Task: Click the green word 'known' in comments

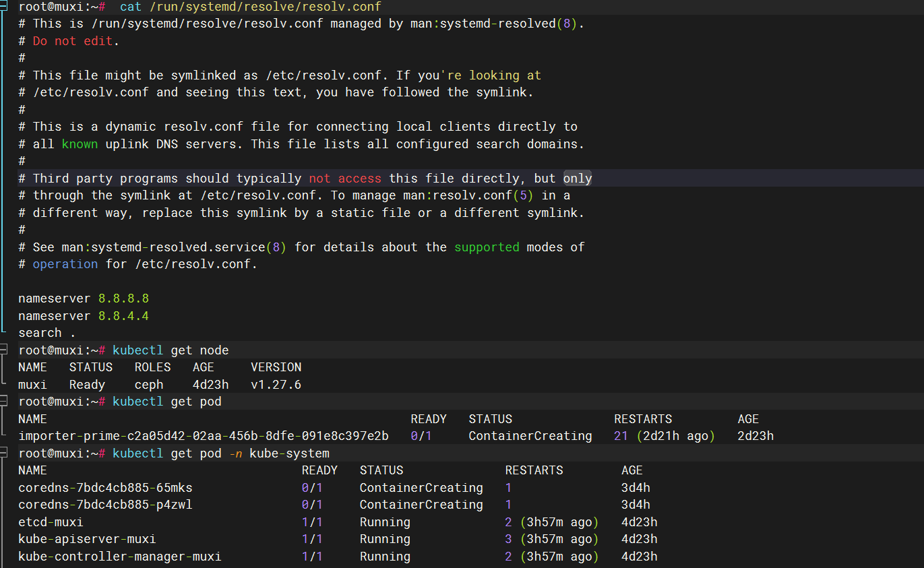Action: [80, 144]
